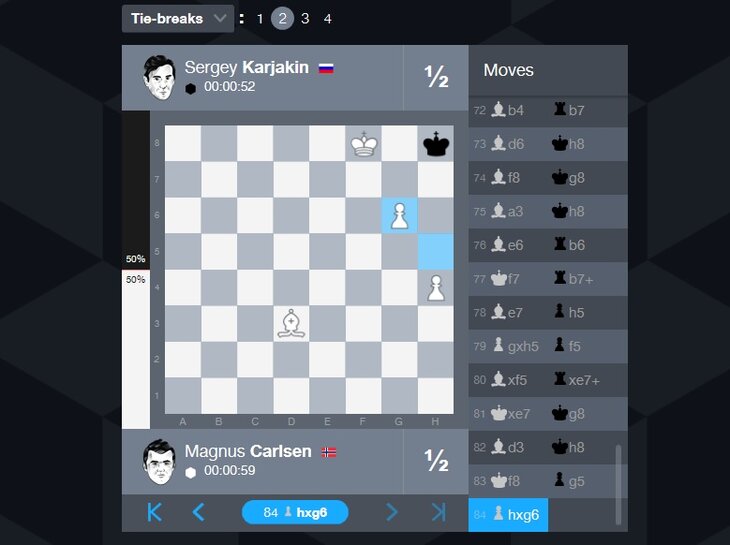Click the black king on h8
This screenshot has width=730, height=545.
pyautogui.click(x=436, y=144)
